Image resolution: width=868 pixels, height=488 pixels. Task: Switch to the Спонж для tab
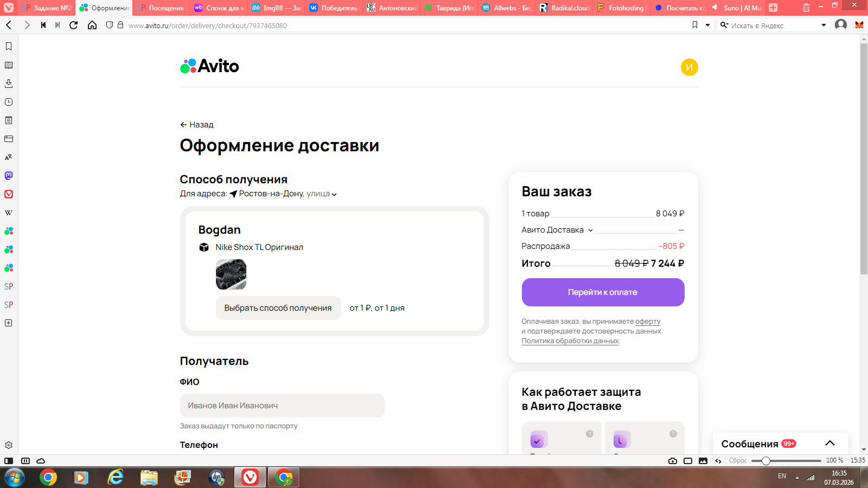(x=219, y=8)
